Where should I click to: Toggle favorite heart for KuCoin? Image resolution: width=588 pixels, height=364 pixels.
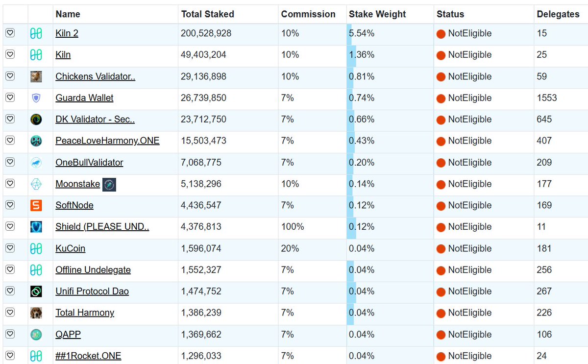tap(10, 248)
